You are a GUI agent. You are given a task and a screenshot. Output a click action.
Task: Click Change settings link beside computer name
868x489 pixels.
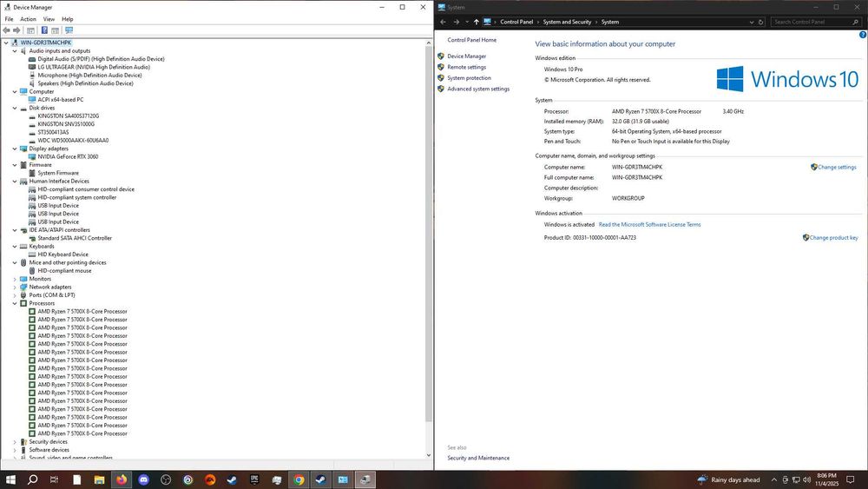coord(837,168)
